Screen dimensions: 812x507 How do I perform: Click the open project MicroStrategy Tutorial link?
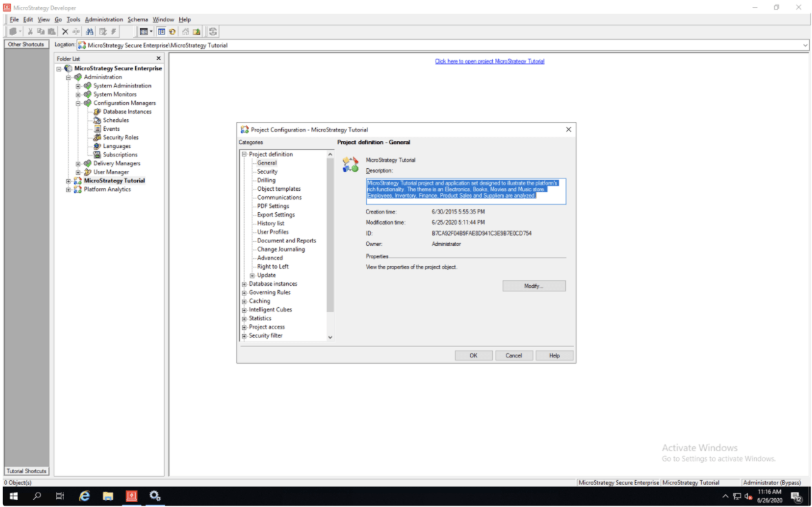coord(489,61)
